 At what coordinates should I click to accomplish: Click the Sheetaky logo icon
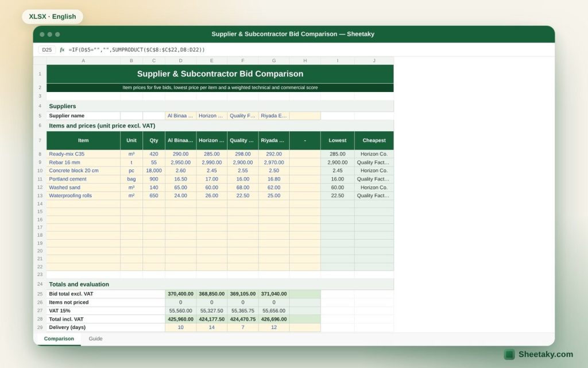point(509,354)
